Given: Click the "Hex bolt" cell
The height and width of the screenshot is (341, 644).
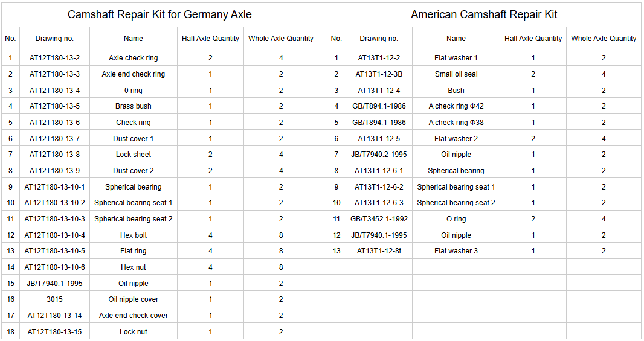Looking at the screenshot, I should click(x=133, y=235).
